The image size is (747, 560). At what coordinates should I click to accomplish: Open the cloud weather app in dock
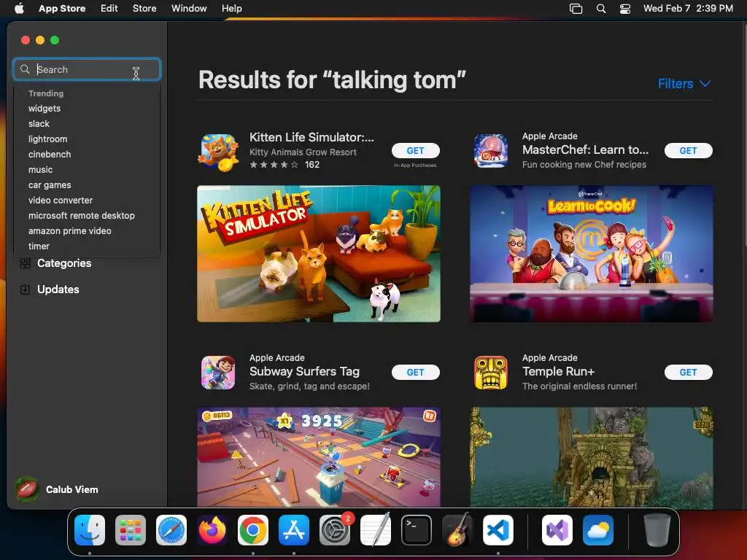598,530
